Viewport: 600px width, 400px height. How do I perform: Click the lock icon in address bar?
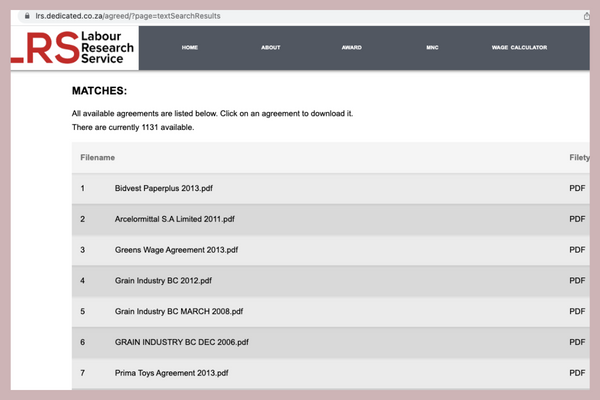(x=27, y=16)
